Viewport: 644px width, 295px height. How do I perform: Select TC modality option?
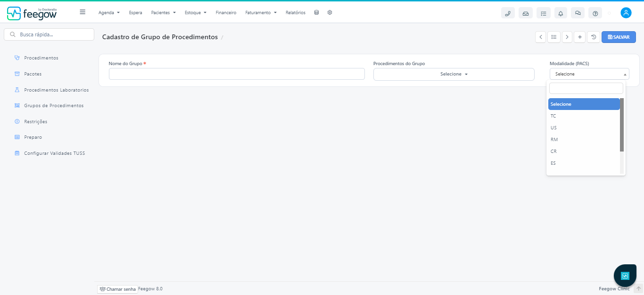point(584,116)
